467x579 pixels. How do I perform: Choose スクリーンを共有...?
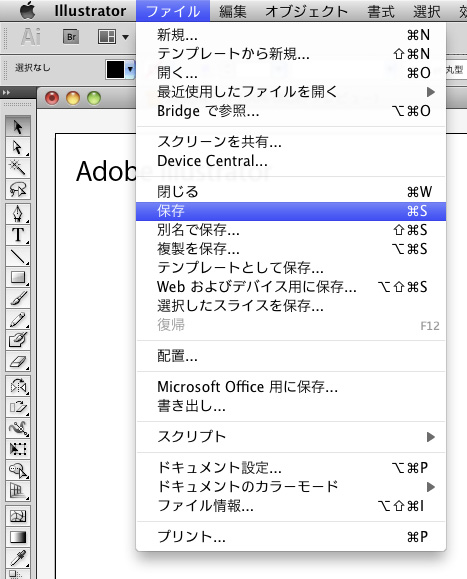[291, 141]
